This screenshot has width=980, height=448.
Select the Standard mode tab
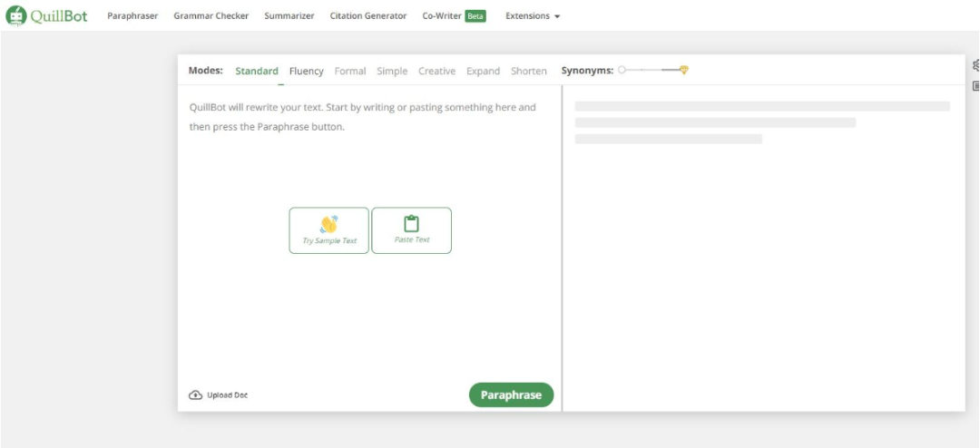256,72
